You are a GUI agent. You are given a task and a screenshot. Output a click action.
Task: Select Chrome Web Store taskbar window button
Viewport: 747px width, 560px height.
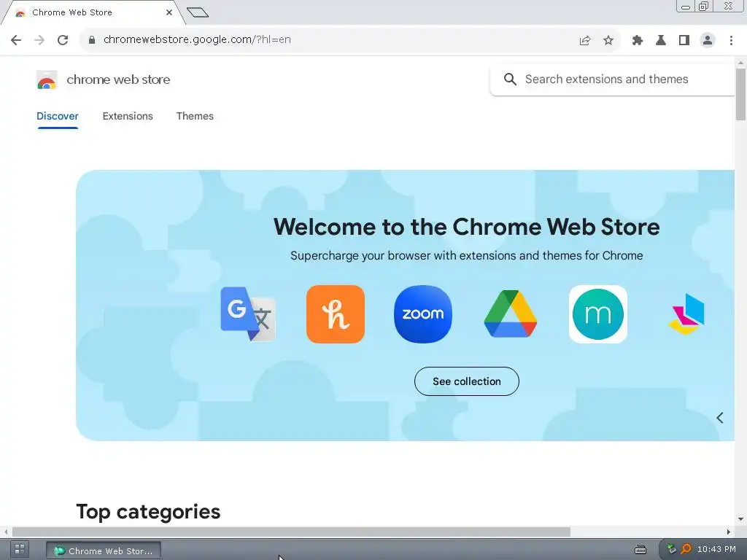[104, 551]
